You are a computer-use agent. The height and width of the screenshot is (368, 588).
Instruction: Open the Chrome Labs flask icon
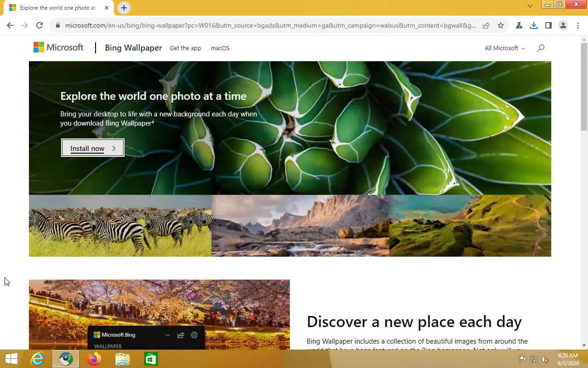(519, 26)
